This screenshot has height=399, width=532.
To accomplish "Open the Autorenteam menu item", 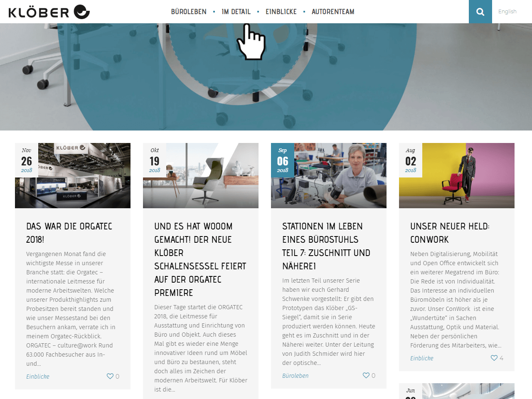I will coord(333,12).
